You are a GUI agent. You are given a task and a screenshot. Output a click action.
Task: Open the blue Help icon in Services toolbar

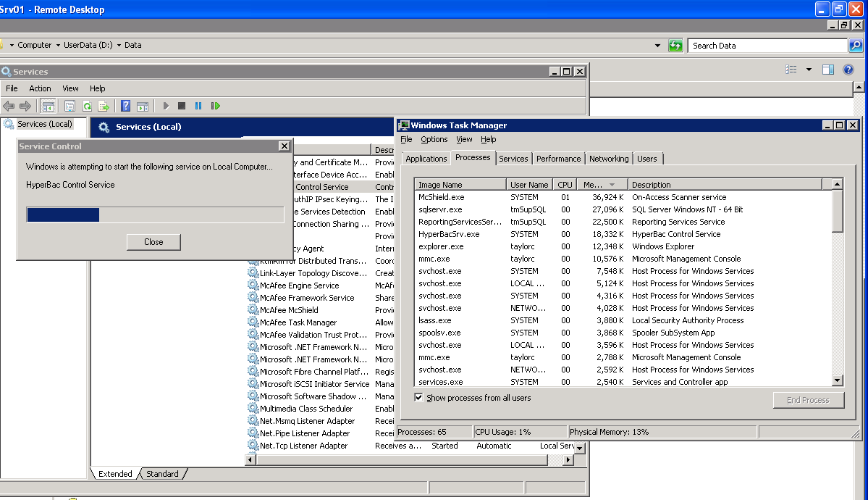[x=125, y=106]
